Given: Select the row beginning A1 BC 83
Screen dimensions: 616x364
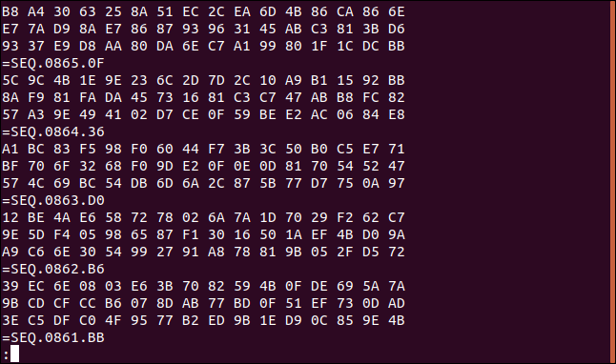Looking at the screenshot, I should (x=203, y=150).
